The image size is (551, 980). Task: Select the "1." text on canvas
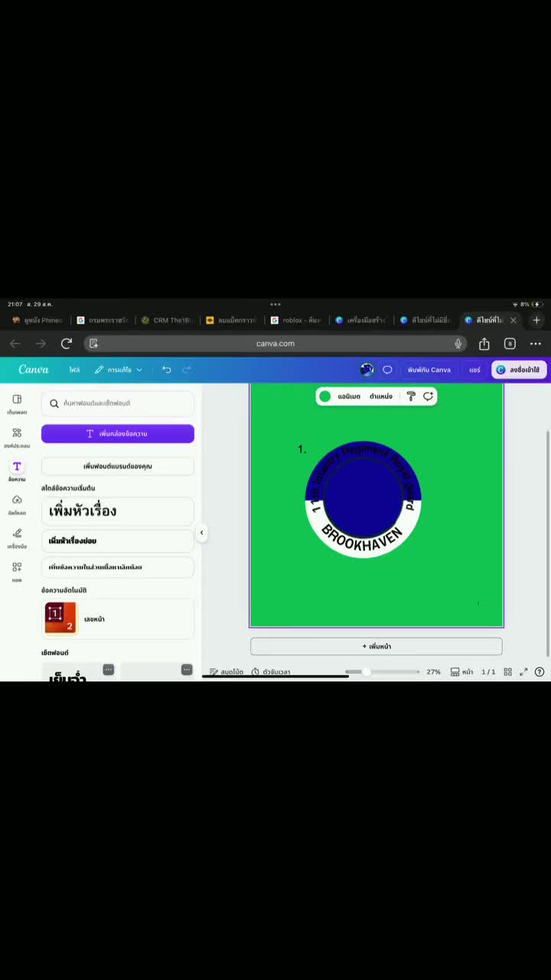coord(302,449)
